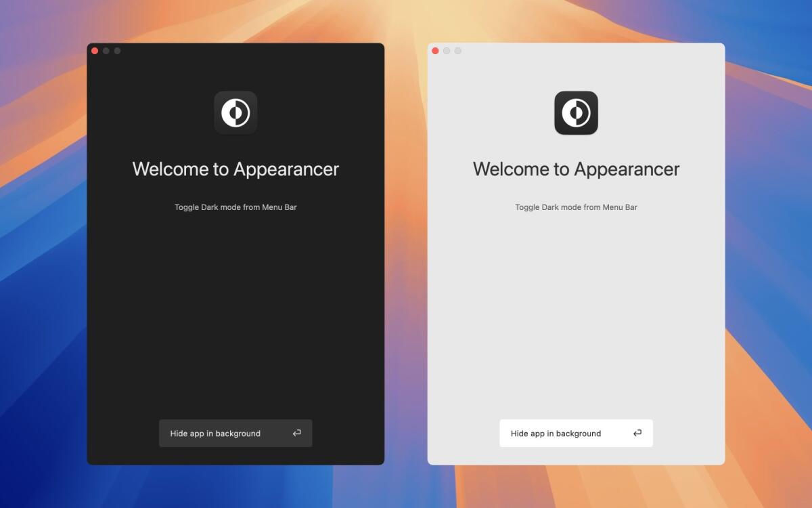Click the return key symbol on the light window's button

tap(637, 433)
